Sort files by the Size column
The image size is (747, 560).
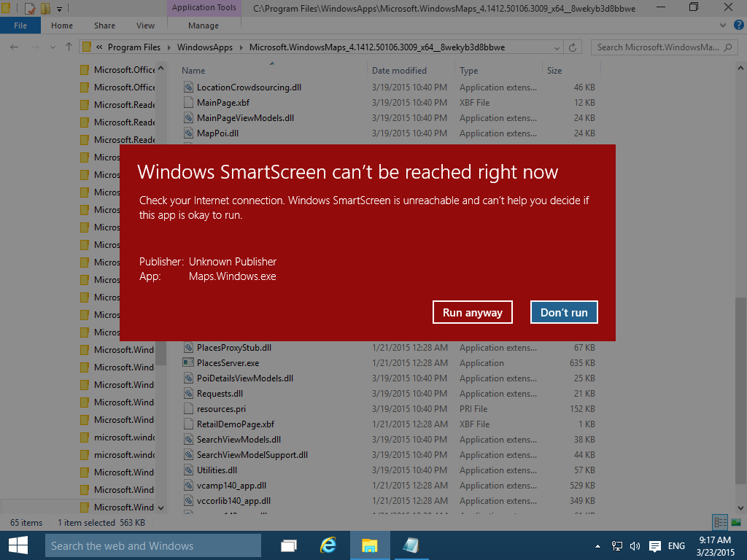pos(554,71)
